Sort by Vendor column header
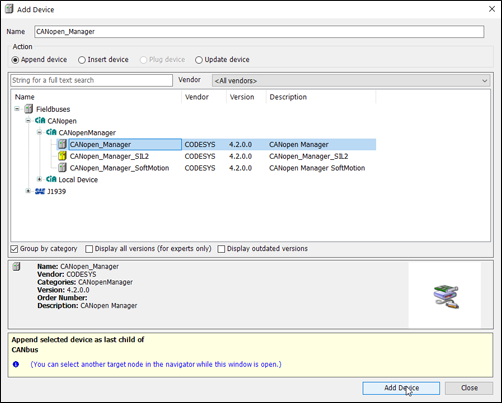Image resolution: width=502 pixels, height=403 pixels. click(204, 97)
